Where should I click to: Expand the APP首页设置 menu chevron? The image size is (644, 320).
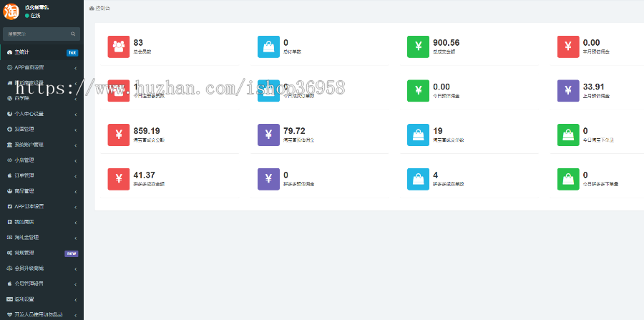pos(76,68)
